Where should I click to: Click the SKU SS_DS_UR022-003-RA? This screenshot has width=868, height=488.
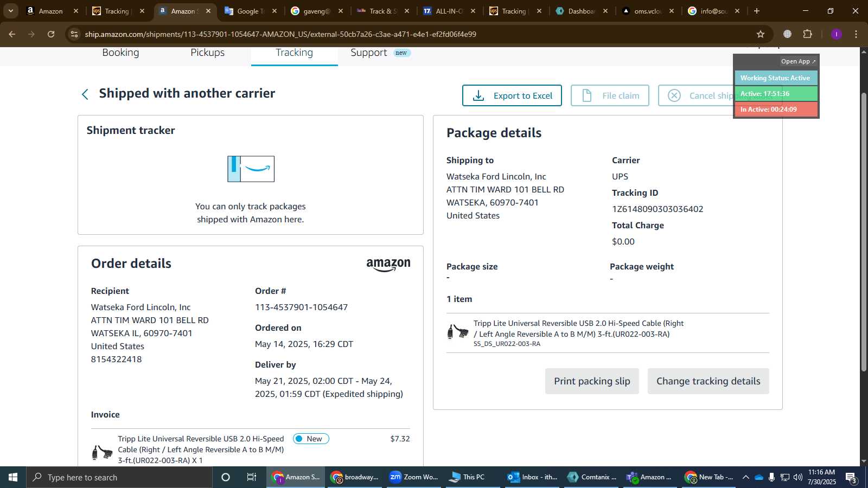507,344
